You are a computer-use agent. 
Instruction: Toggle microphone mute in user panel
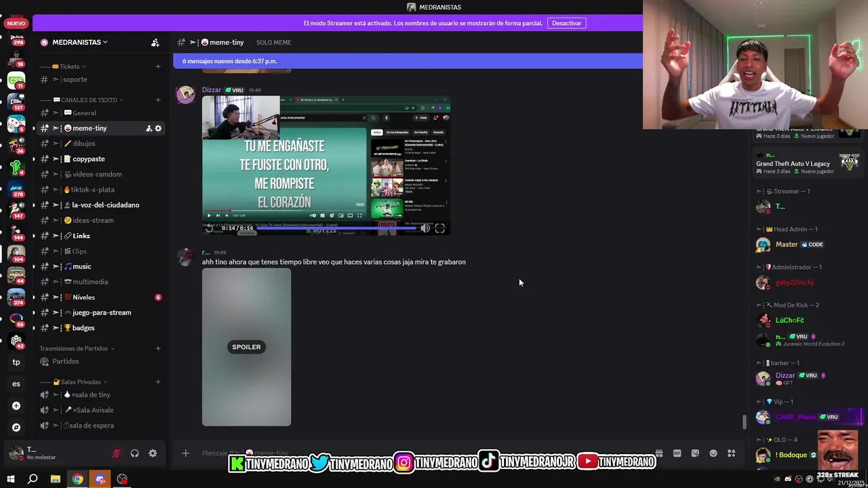pos(117,453)
